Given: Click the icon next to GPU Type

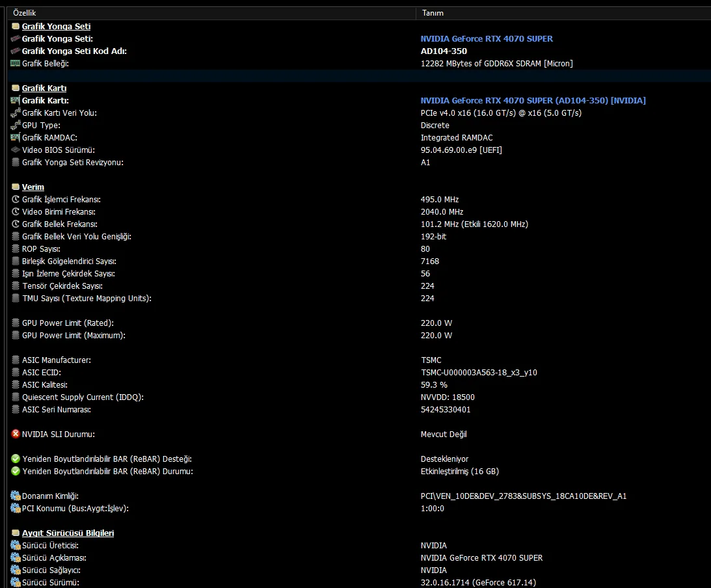Looking at the screenshot, I should [16, 125].
